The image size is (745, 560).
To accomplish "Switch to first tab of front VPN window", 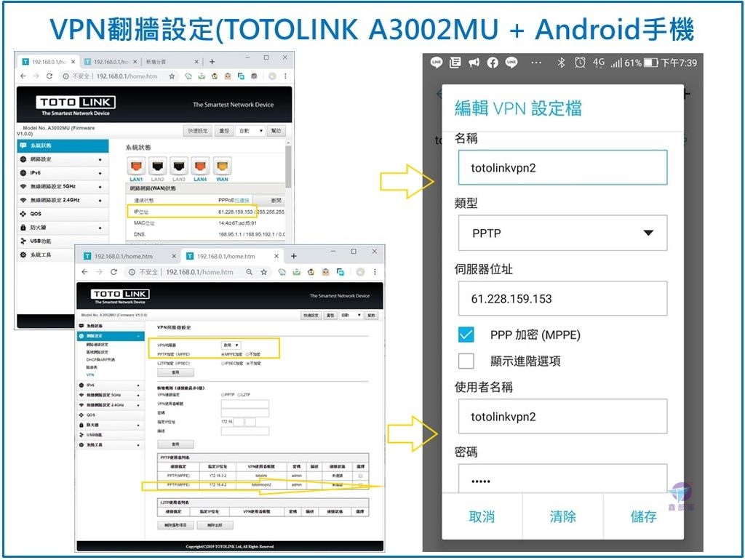I will click(x=130, y=256).
